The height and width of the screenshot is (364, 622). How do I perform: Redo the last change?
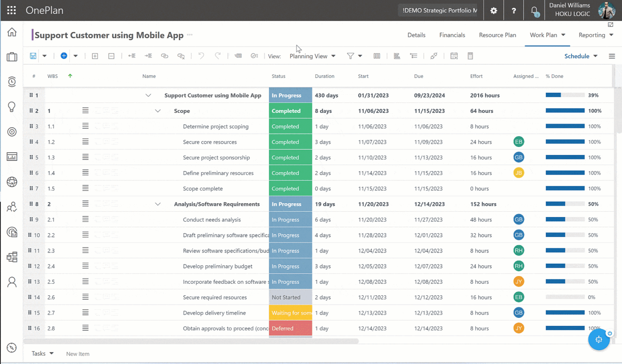pyautogui.click(x=217, y=56)
